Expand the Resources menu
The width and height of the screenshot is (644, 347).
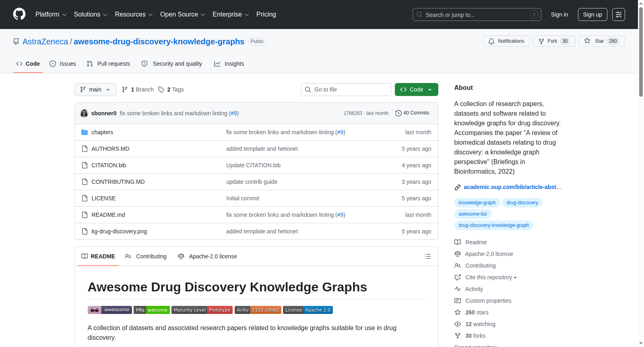134,15
